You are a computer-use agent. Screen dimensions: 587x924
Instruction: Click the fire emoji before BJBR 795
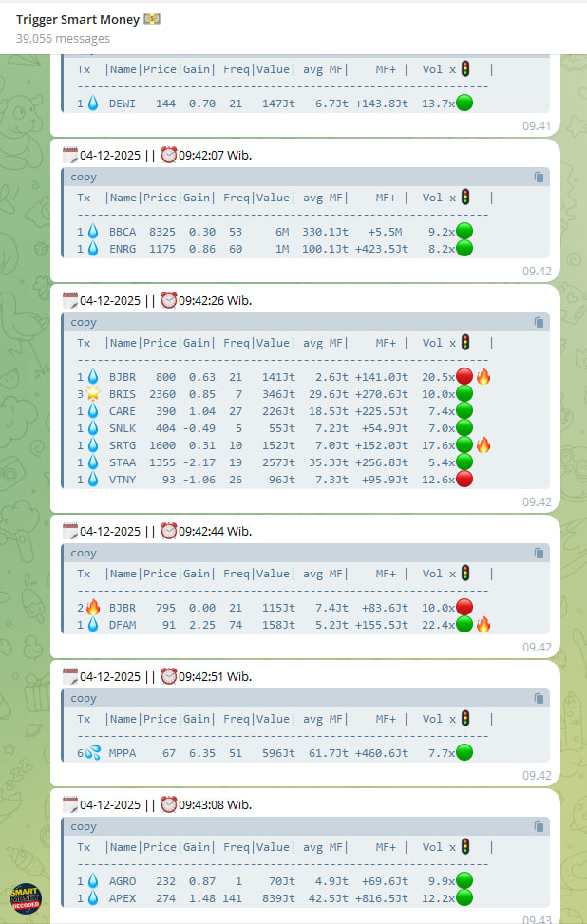click(93, 608)
